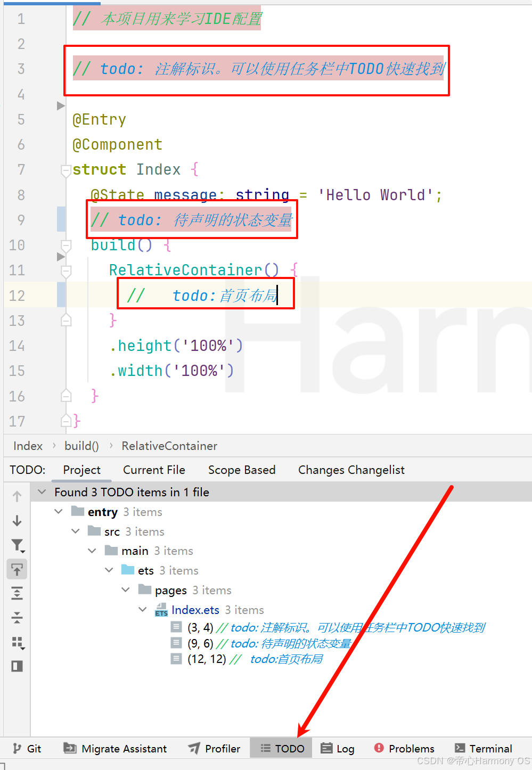Go to previous TODO with up arrow
This screenshot has height=770, width=532.
(x=17, y=496)
